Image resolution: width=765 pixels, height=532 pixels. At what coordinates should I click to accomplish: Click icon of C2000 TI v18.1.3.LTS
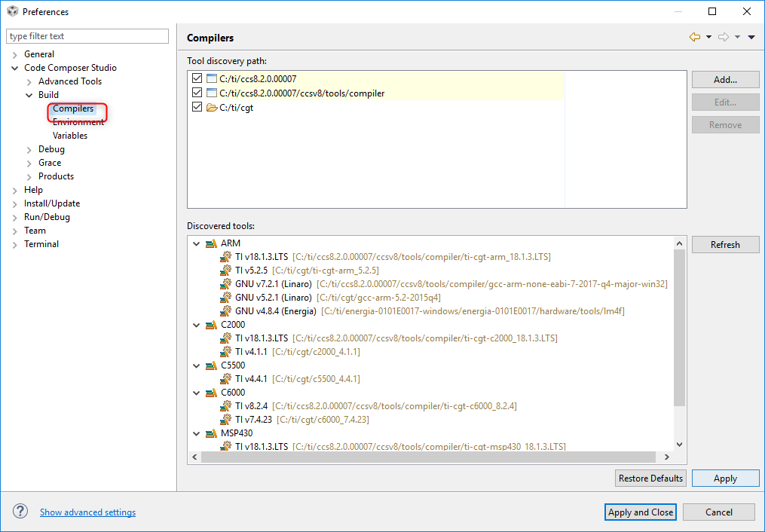pos(225,338)
